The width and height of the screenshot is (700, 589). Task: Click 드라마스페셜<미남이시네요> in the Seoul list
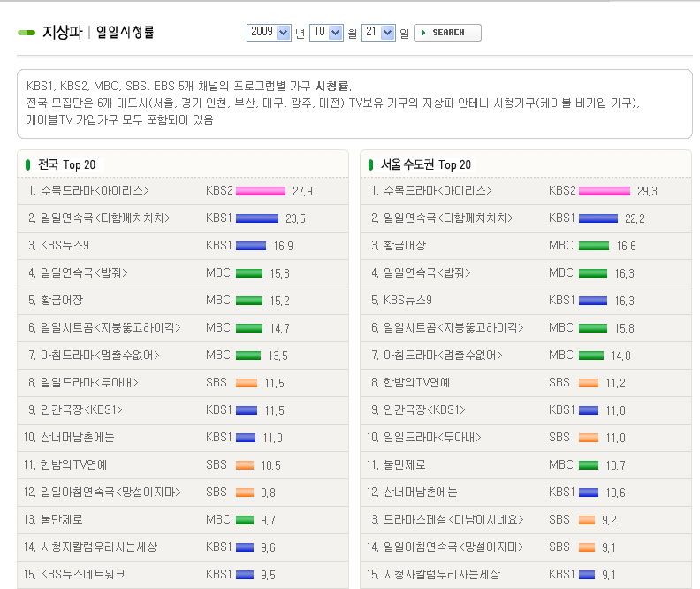click(x=453, y=519)
